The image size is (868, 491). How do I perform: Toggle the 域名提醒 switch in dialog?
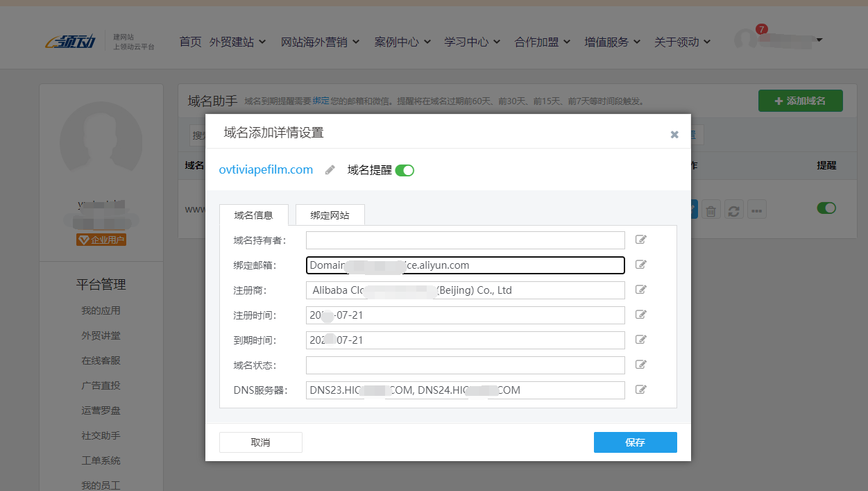pyautogui.click(x=405, y=170)
